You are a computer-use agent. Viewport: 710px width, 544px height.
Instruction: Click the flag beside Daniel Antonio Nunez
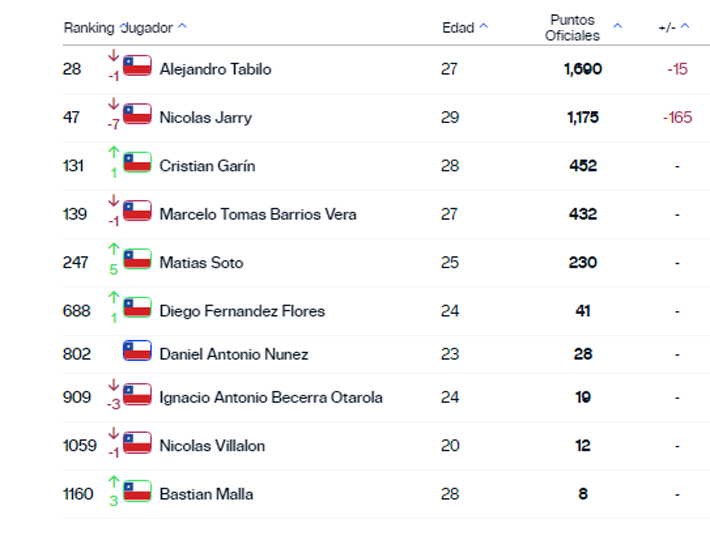(x=137, y=352)
